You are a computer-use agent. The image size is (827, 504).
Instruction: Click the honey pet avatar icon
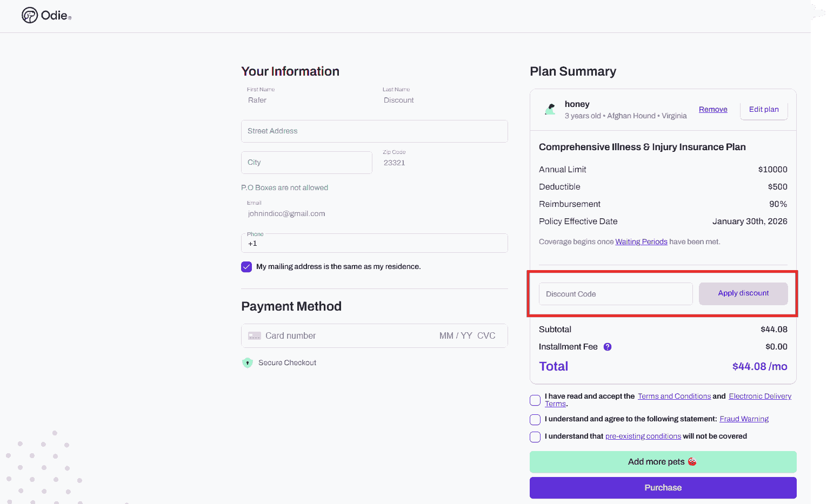[x=550, y=109]
